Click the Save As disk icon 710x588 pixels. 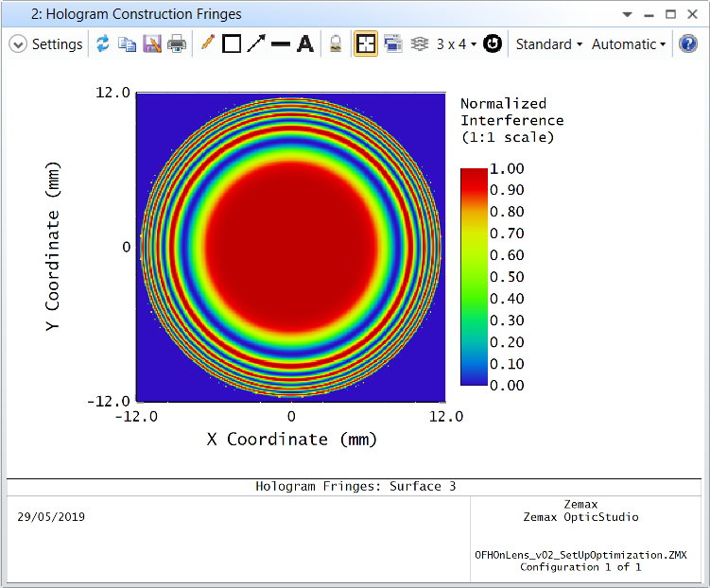tap(152, 43)
